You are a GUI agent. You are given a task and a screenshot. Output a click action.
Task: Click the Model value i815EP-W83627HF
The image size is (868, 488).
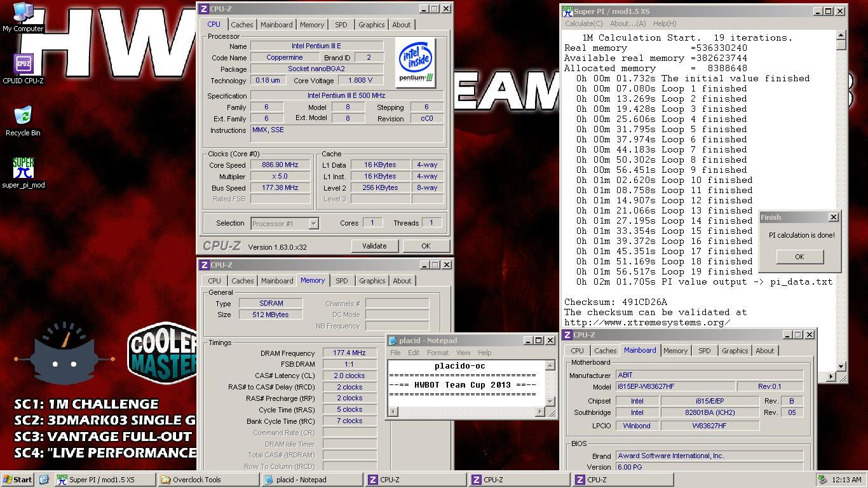pyautogui.click(x=675, y=386)
